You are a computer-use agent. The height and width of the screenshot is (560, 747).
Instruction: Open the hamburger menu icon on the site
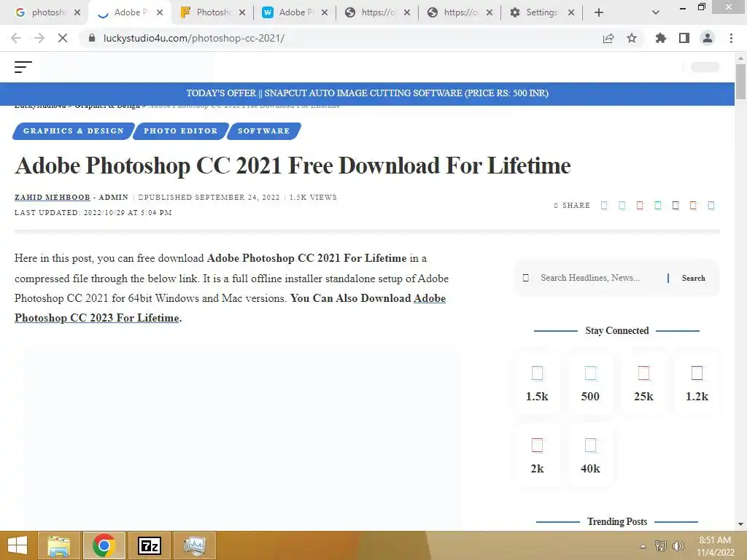click(23, 67)
